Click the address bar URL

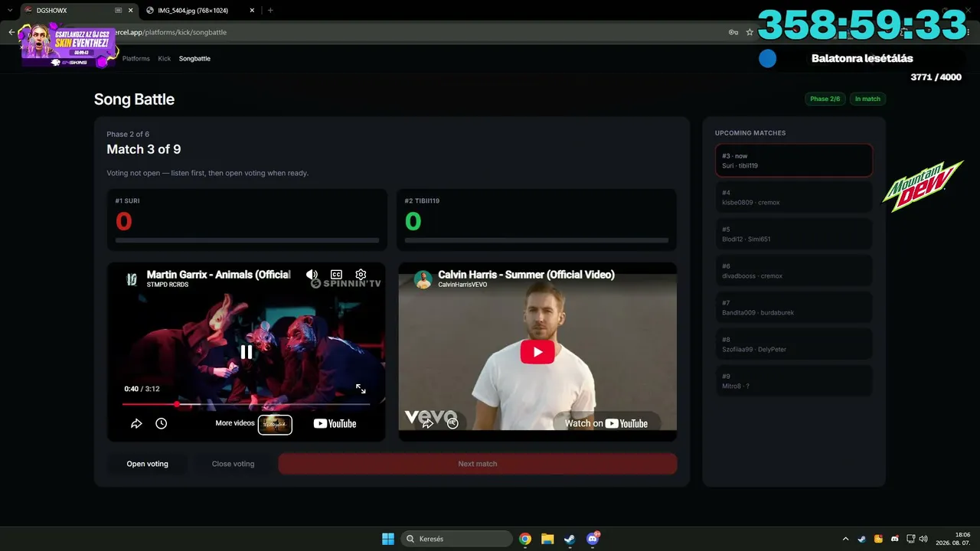click(x=171, y=32)
